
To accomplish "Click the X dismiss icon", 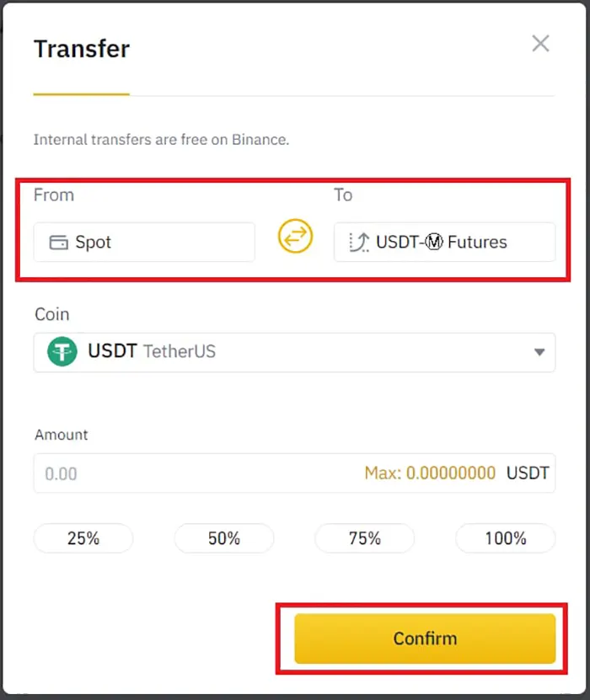I will [540, 43].
